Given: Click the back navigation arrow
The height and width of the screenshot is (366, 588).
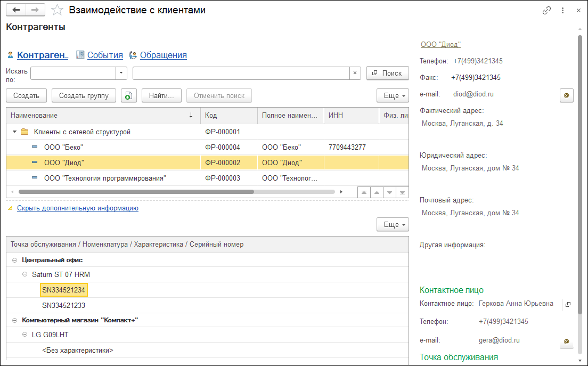Looking at the screenshot, I should [x=15, y=10].
